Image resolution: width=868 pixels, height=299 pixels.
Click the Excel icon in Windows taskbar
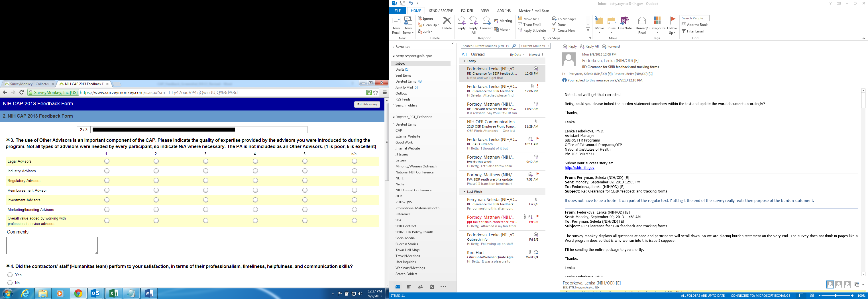(x=113, y=294)
